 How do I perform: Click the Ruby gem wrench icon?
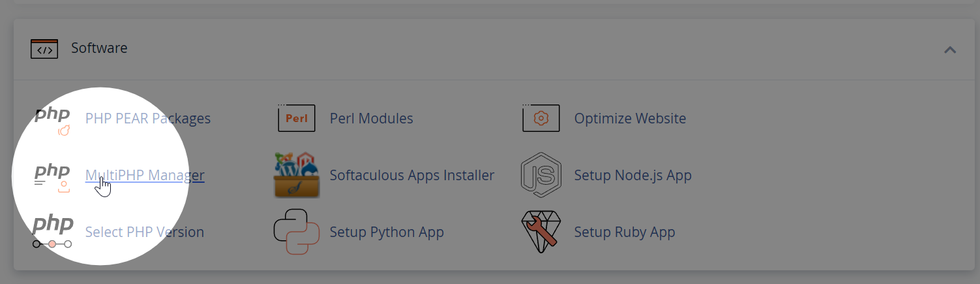point(541,232)
